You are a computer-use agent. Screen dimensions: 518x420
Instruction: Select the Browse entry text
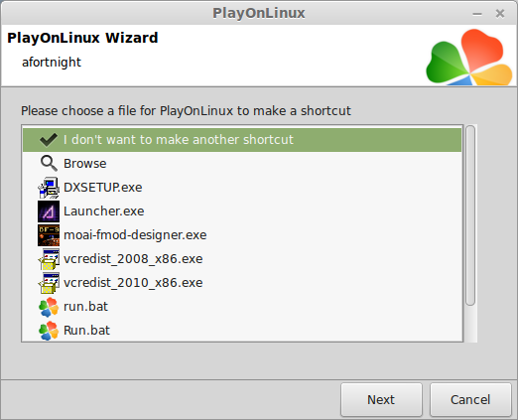pos(85,164)
